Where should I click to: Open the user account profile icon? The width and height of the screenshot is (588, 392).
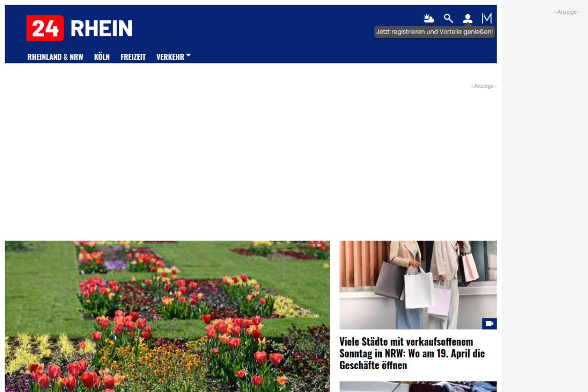[x=468, y=18]
